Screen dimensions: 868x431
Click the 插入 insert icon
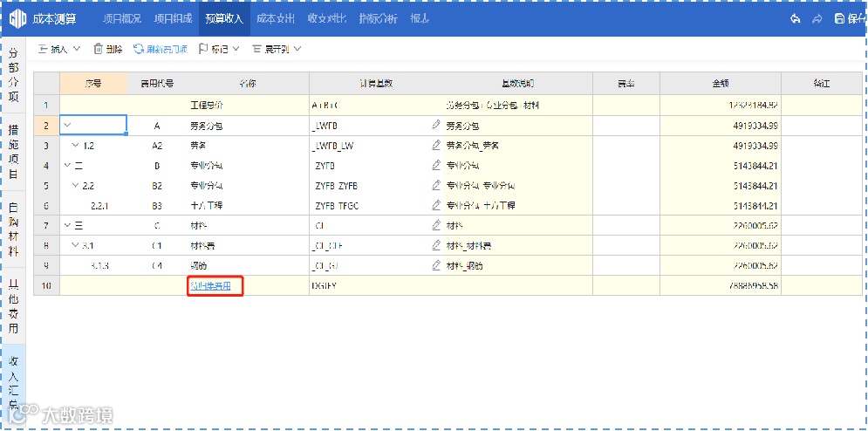[x=43, y=49]
